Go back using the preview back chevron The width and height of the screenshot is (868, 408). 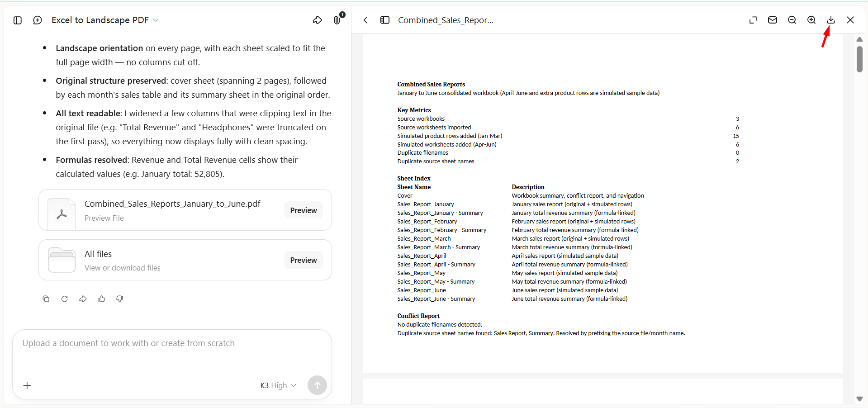tap(366, 20)
